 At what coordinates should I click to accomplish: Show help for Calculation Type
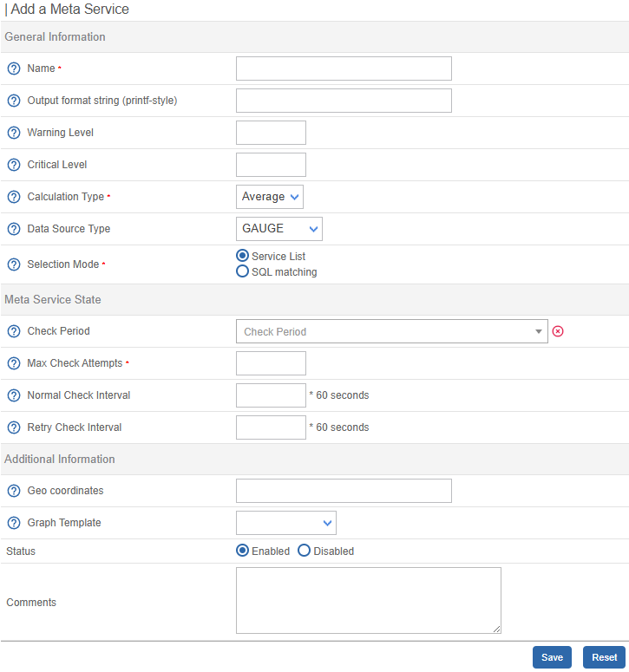[x=14, y=197]
